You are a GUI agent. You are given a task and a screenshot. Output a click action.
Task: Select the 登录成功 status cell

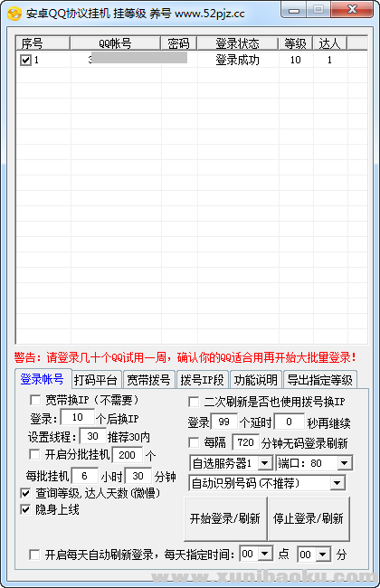(237, 60)
